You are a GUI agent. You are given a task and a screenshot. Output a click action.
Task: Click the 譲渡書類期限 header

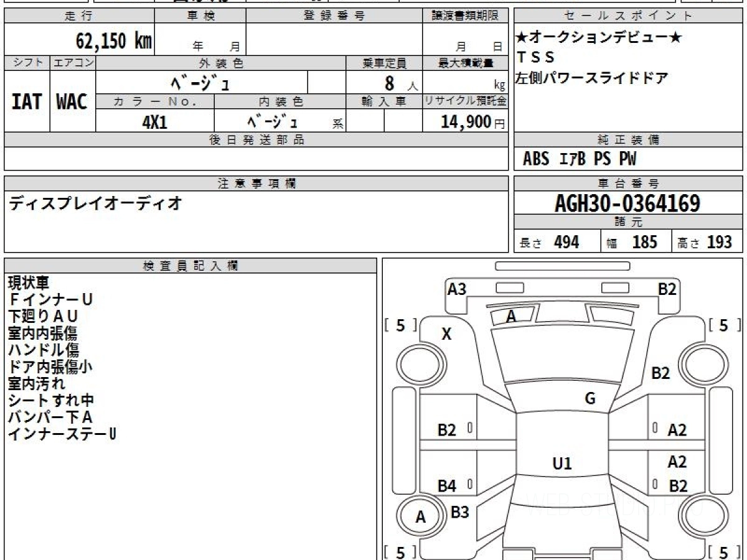(x=465, y=16)
